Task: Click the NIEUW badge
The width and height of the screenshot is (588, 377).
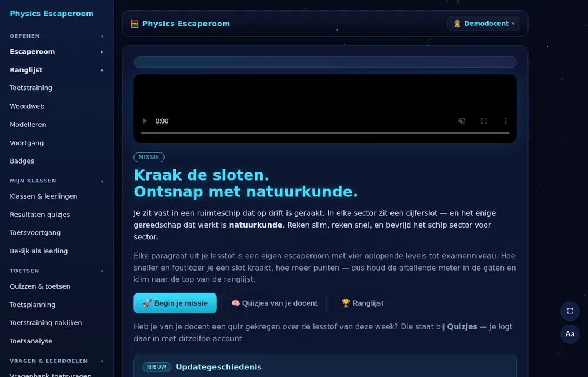Action: point(157,367)
